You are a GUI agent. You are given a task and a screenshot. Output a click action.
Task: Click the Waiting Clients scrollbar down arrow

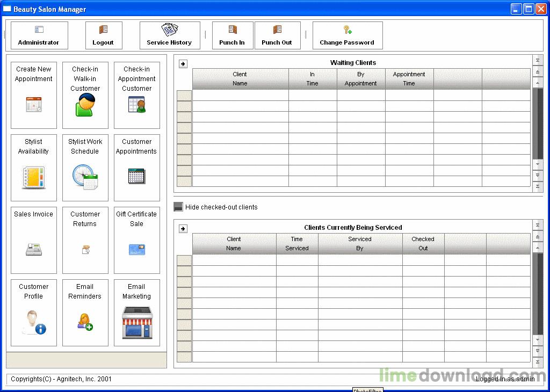coord(538,165)
